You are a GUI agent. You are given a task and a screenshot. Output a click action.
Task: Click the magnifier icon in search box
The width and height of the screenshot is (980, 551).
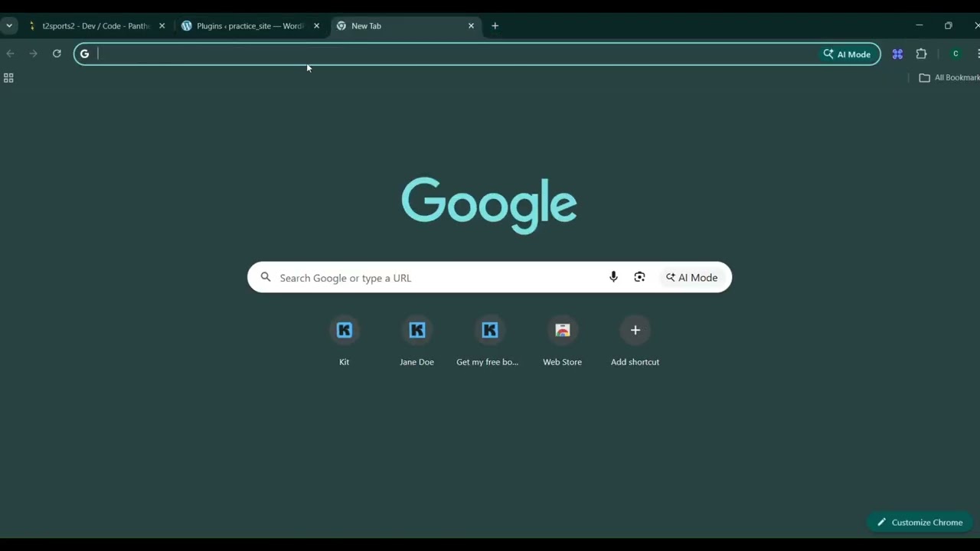(266, 277)
